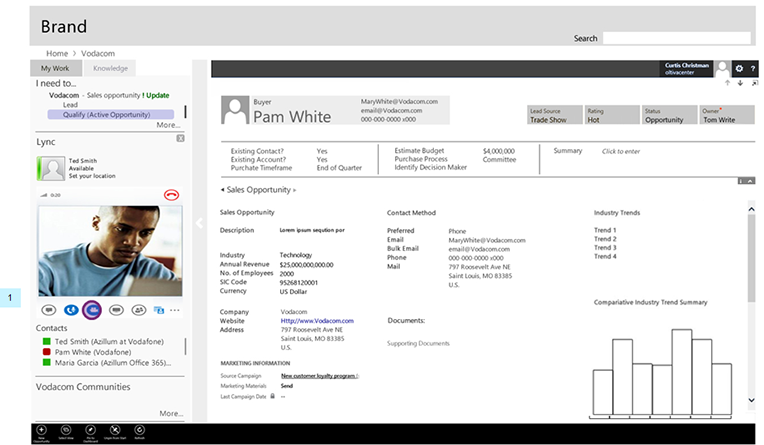Hang up the Lync call
Screen dimensions: 764x445
tap(170, 193)
